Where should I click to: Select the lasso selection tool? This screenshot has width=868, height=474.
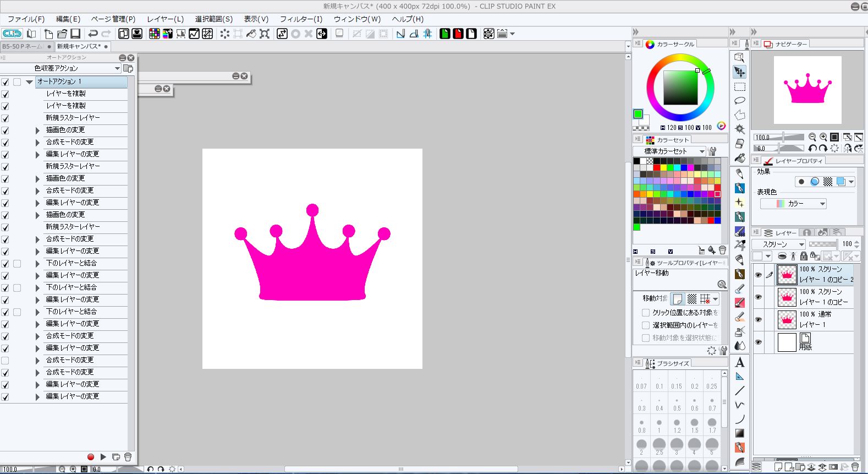coord(740,101)
